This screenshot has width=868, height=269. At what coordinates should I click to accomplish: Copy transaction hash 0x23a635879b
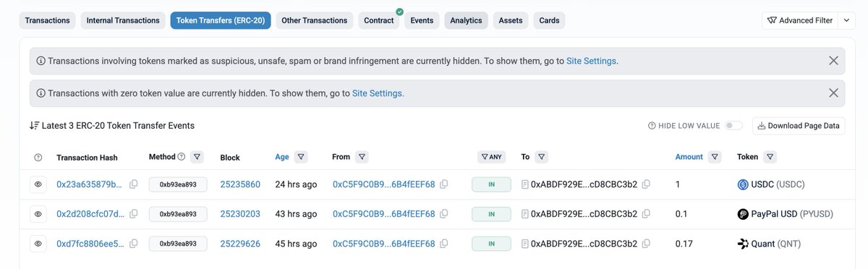(x=133, y=184)
